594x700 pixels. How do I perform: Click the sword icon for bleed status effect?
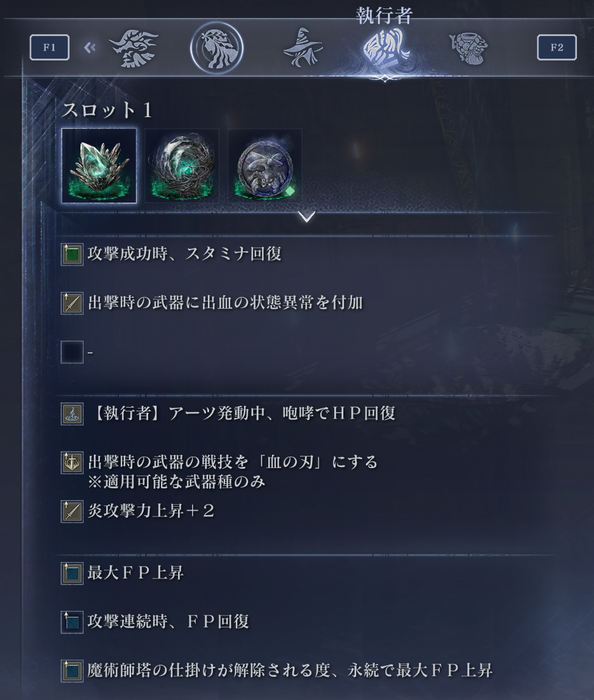(72, 303)
